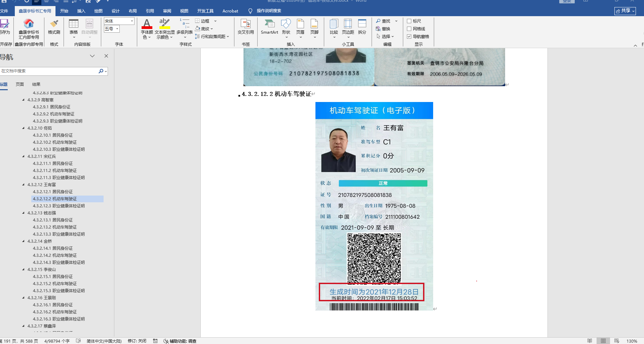This screenshot has width=644, height=344.
Task: Collapse the 4.3.2.9 高智惠 tree node
Action: (x=24, y=100)
